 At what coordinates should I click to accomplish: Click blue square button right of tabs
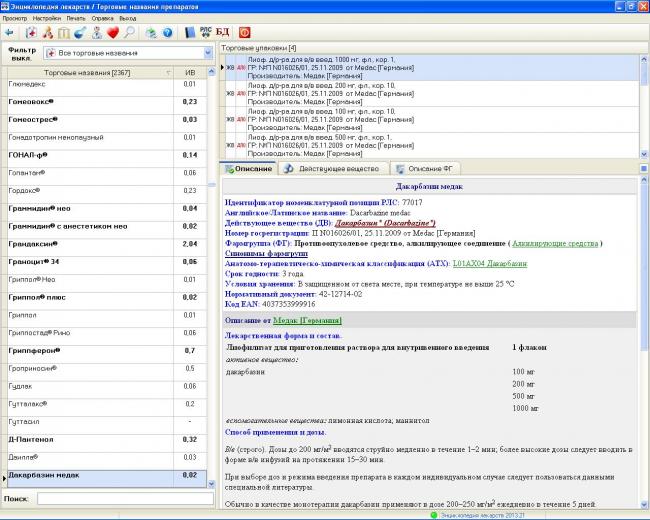[x=644, y=168]
